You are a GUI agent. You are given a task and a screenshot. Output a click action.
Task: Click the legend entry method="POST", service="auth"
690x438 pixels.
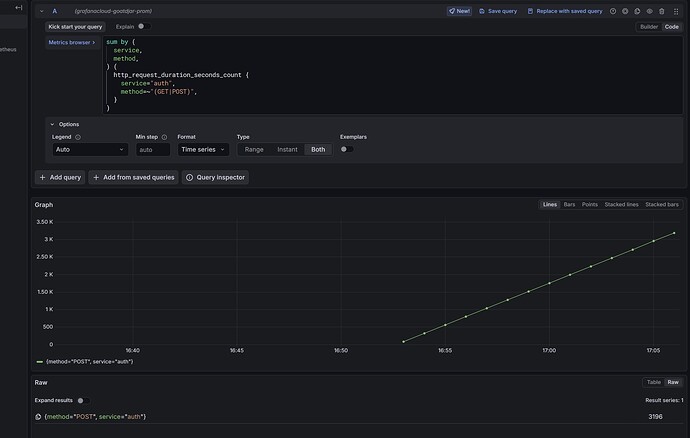(90, 362)
